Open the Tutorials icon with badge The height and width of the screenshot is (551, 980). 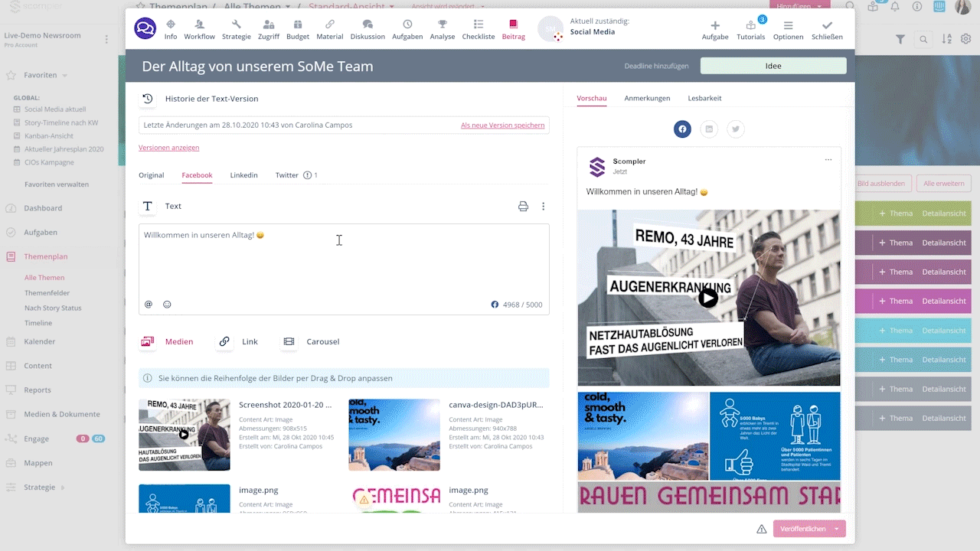point(750,29)
